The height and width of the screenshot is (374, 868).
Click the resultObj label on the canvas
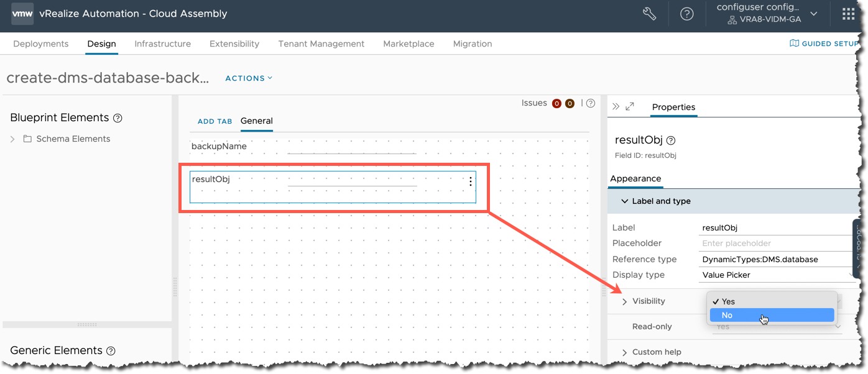coord(211,179)
